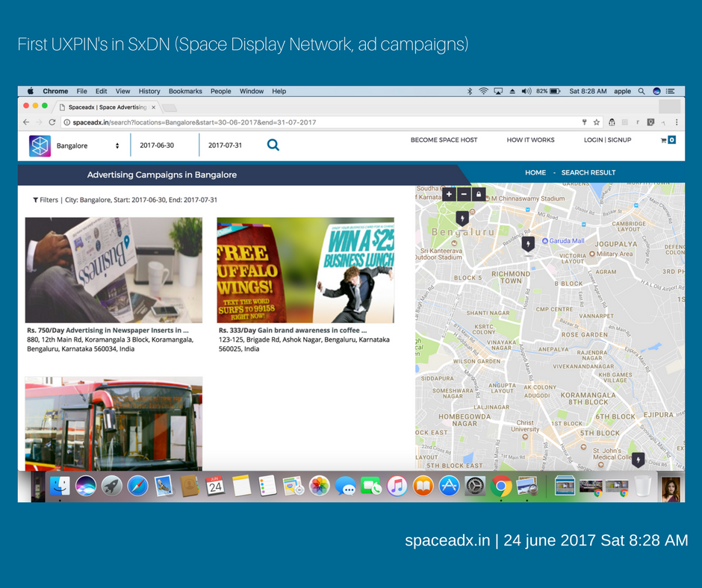The width and height of the screenshot is (702, 588).
Task: Click the Chrome address bar URL
Action: click(x=194, y=122)
